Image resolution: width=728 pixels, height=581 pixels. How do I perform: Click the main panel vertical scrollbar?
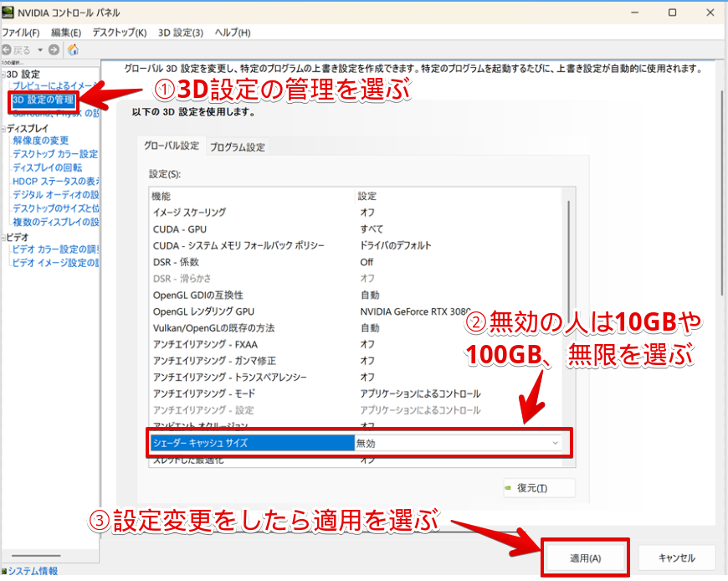[721, 193]
